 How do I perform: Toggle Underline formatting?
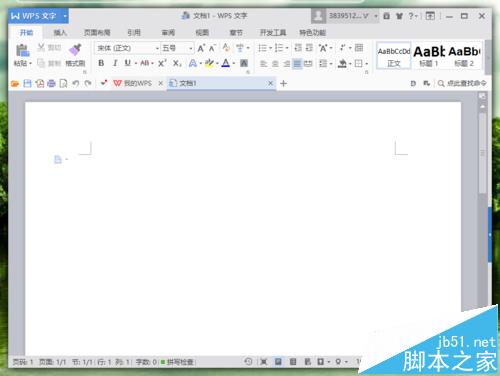[127, 63]
